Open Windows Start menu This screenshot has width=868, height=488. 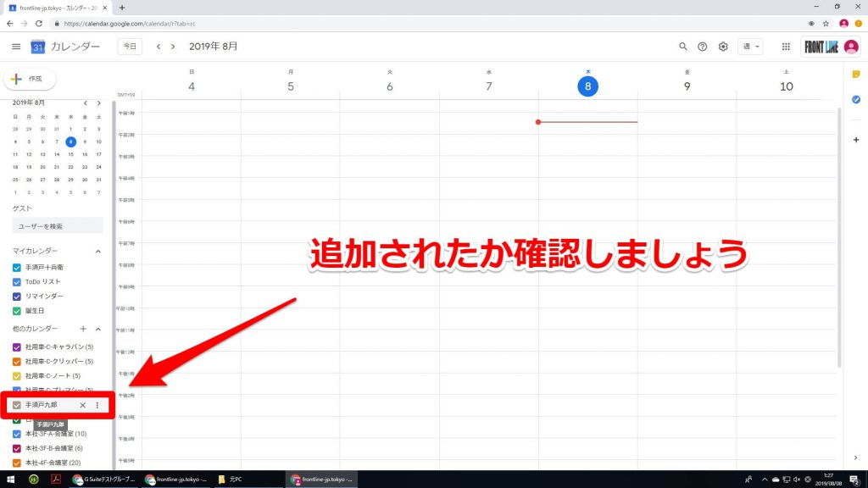coord(10,480)
